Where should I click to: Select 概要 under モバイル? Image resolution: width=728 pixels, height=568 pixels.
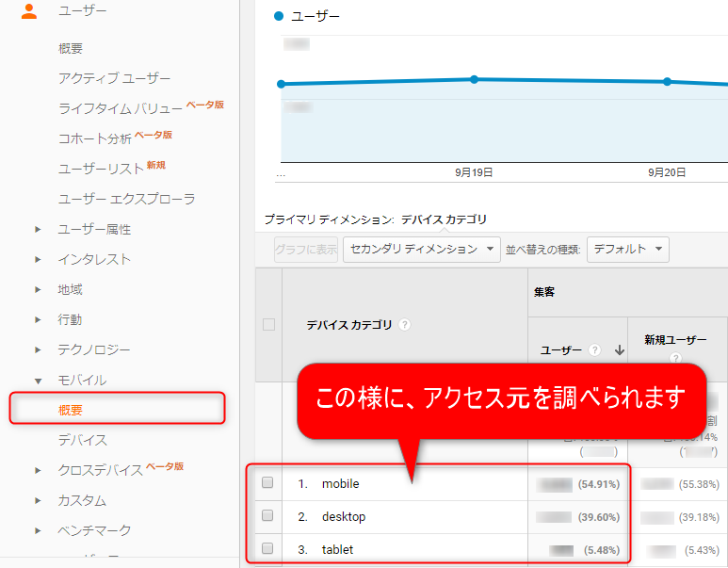tap(71, 410)
